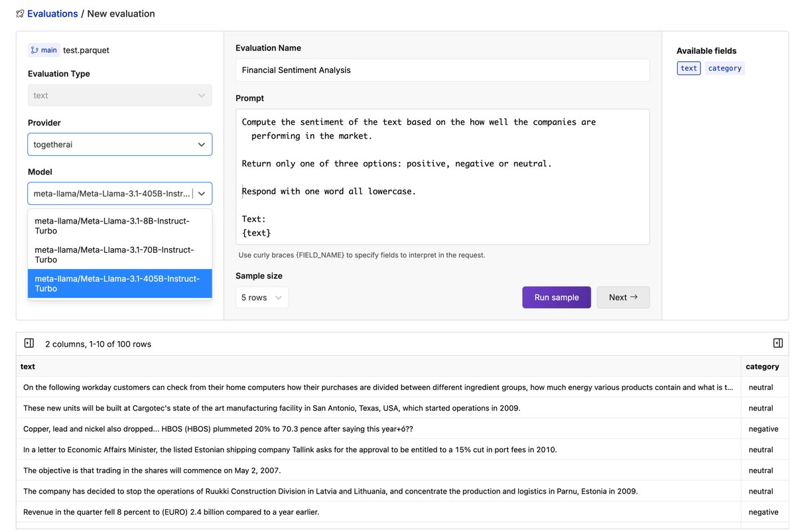The image size is (796, 532).
Task: Click the '2 columns, 1-10 of 100 rows' label
Action: coord(98,344)
